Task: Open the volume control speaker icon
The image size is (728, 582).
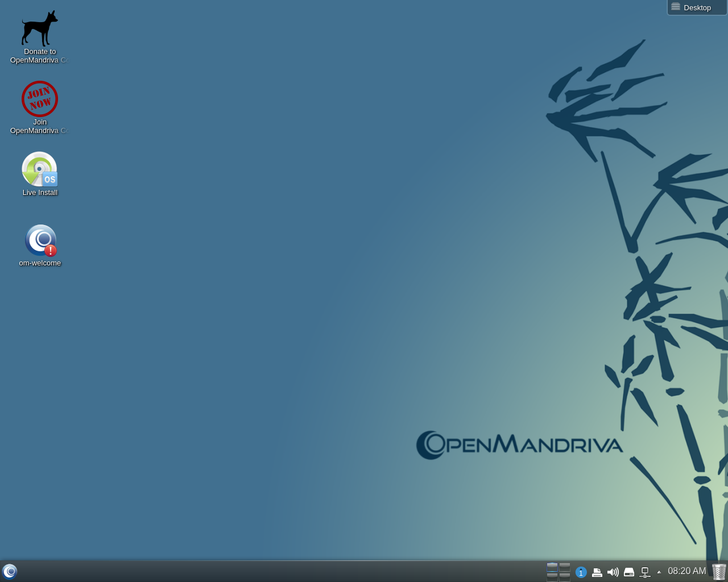Action: 613,572
